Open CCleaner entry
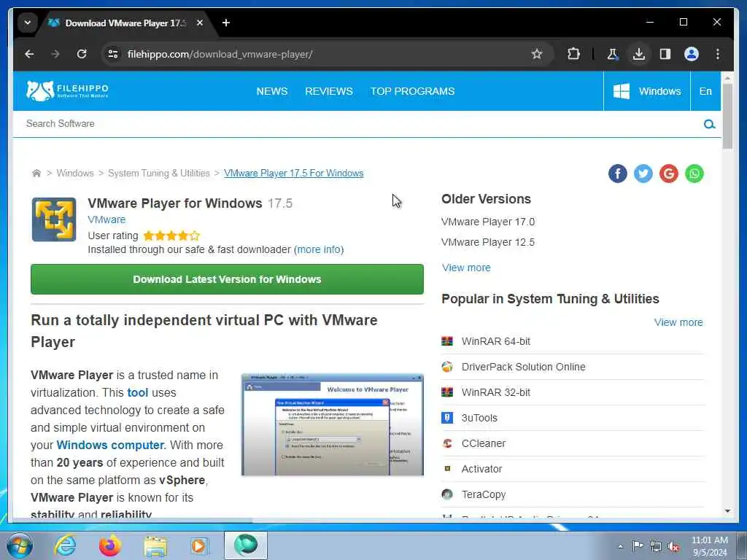Screen dimensions: 747x560 click(484, 443)
